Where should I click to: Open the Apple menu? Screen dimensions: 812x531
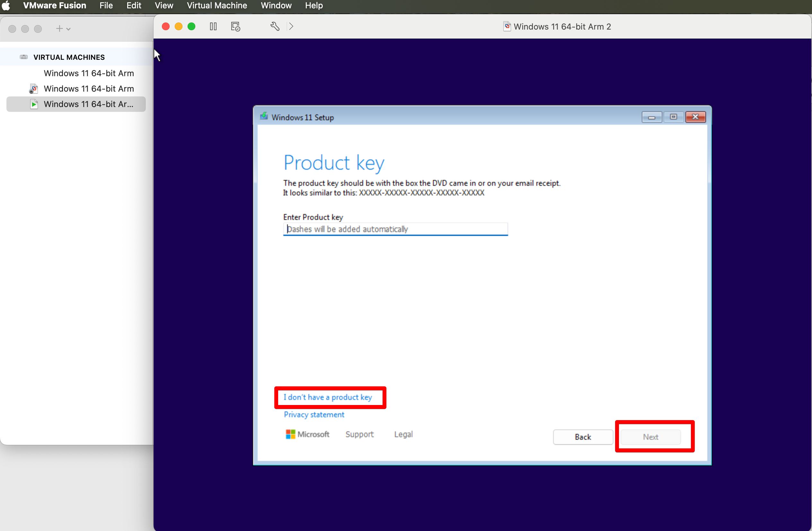pyautogui.click(x=6, y=5)
